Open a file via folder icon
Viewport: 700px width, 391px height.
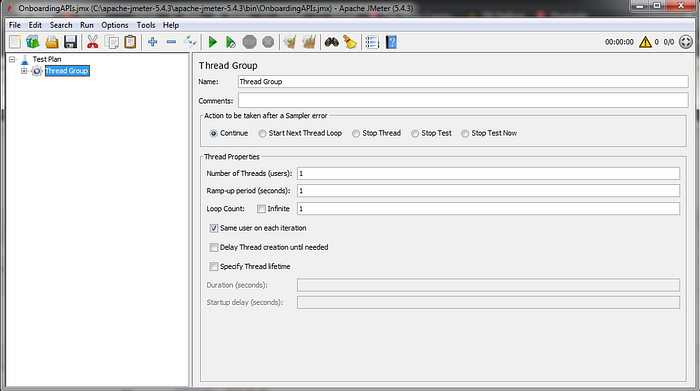click(x=52, y=42)
